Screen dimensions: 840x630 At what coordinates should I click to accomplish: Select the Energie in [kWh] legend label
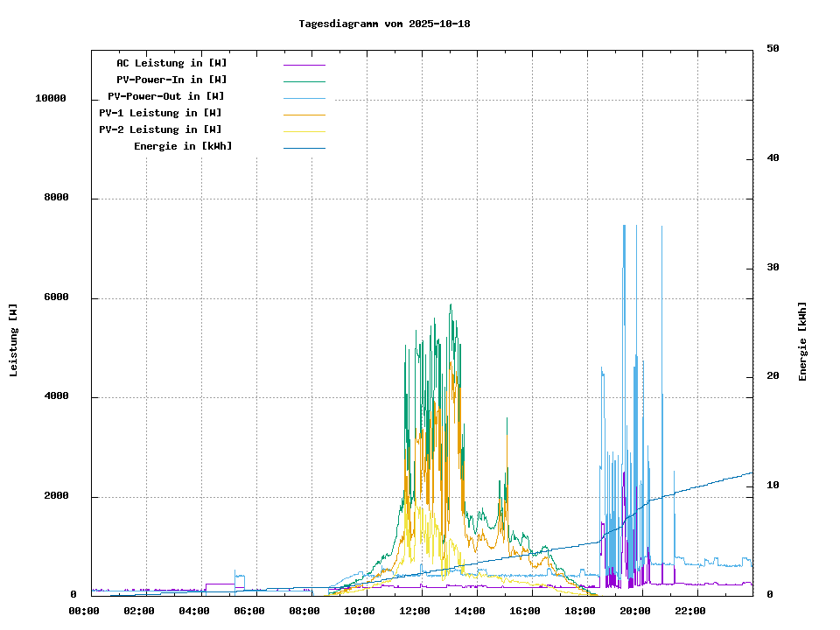(x=183, y=146)
